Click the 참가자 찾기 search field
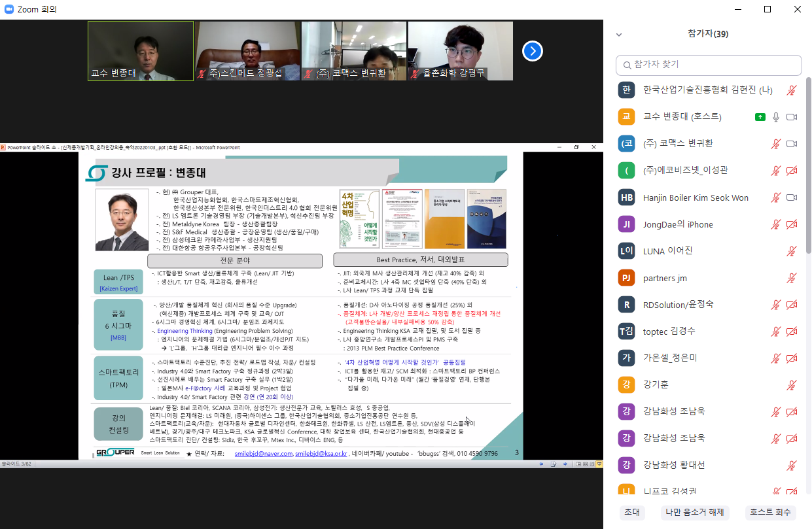 [709, 65]
